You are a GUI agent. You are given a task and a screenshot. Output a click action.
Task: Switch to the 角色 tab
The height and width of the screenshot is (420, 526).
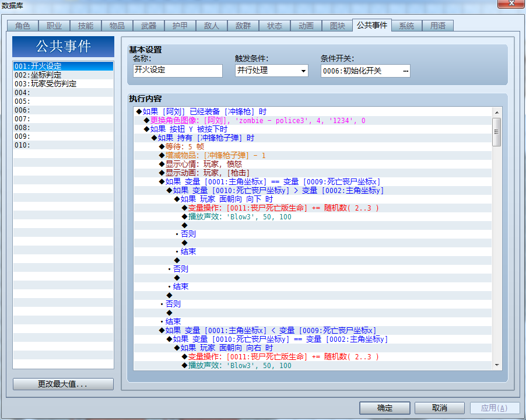point(23,26)
